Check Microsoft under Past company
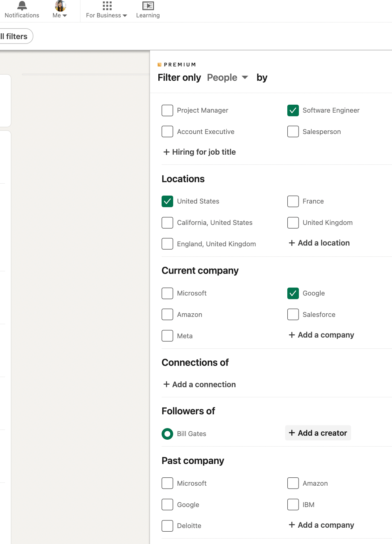This screenshot has height=544, width=392. tap(167, 483)
